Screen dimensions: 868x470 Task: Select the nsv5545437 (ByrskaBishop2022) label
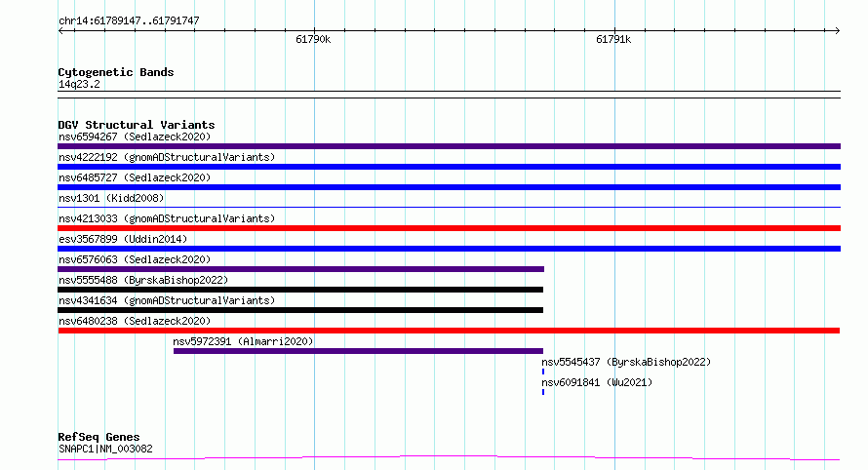point(626,362)
